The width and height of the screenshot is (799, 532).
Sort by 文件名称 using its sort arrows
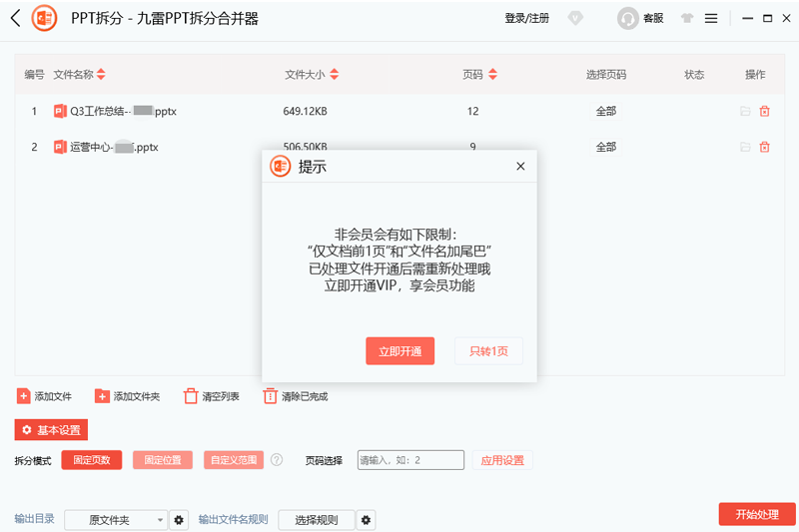pyautogui.click(x=101, y=74)
